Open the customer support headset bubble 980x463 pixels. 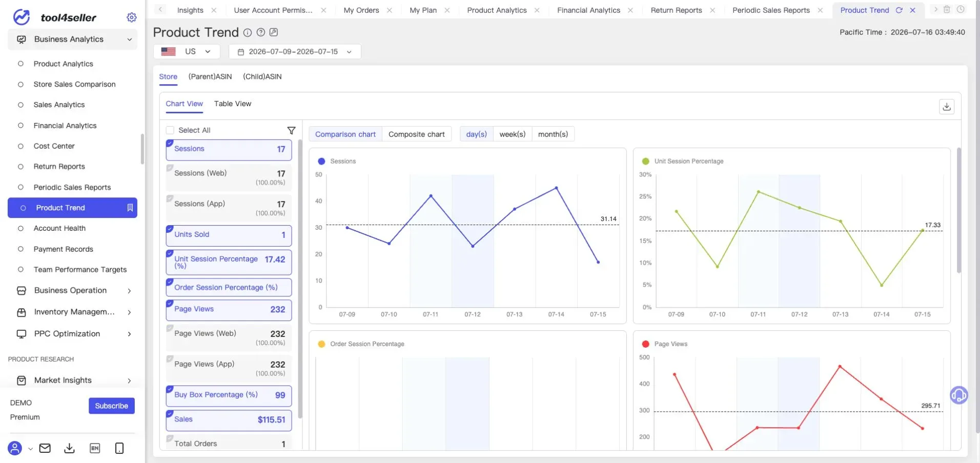click(x=959, y=395)
